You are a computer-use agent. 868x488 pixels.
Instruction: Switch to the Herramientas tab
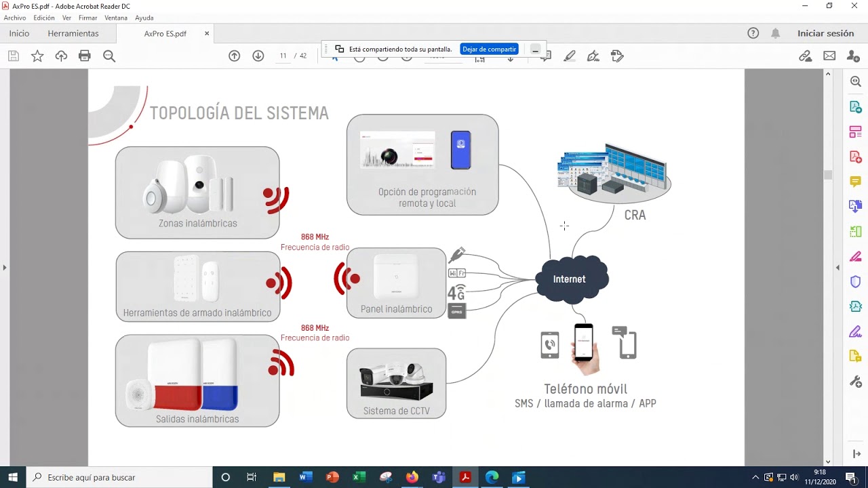tap(73, 33)
